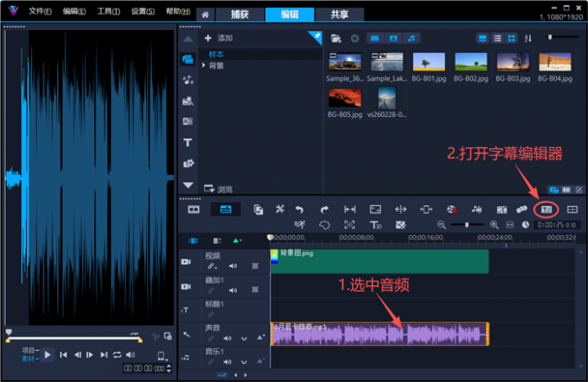Jump to the end of clip
Image resolution: width=588 pixels, height=382 pixels.
(x=104, y=354)
